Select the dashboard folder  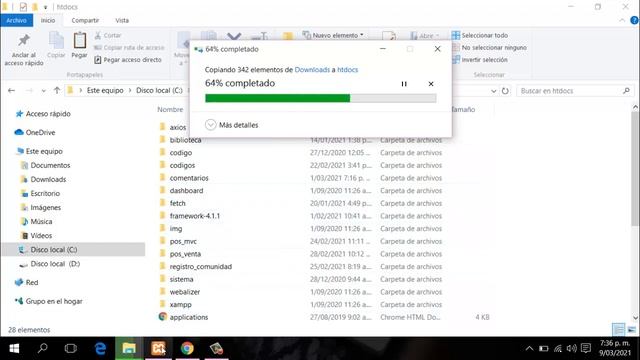(186, 191)
